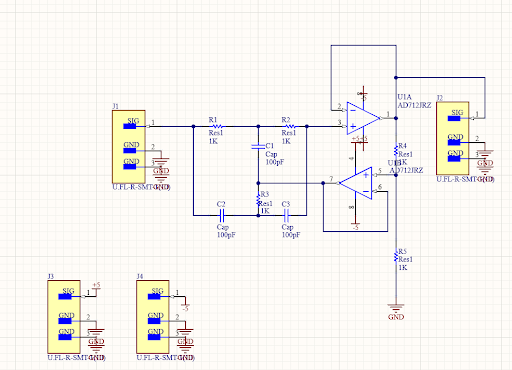Click the C3 designator label

pos(286,204)
